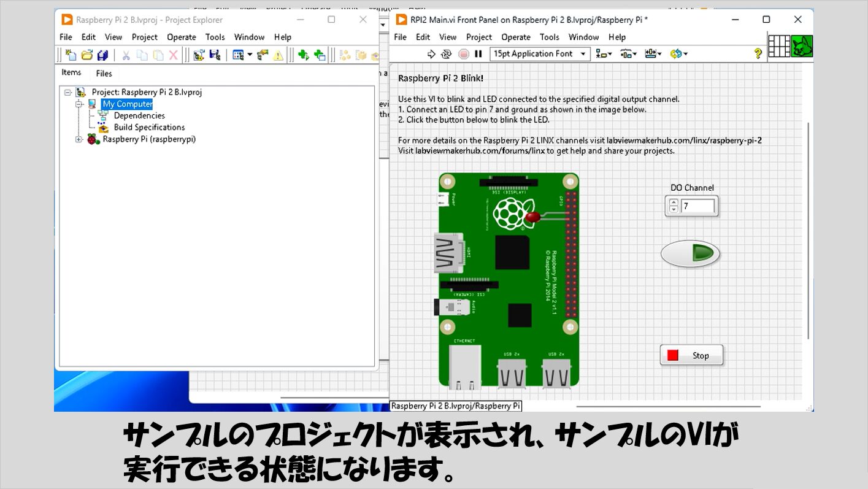This screenshot has height=489, width=868.
Task: Open the Resize Objects dropdown
Action: (654, 54)
